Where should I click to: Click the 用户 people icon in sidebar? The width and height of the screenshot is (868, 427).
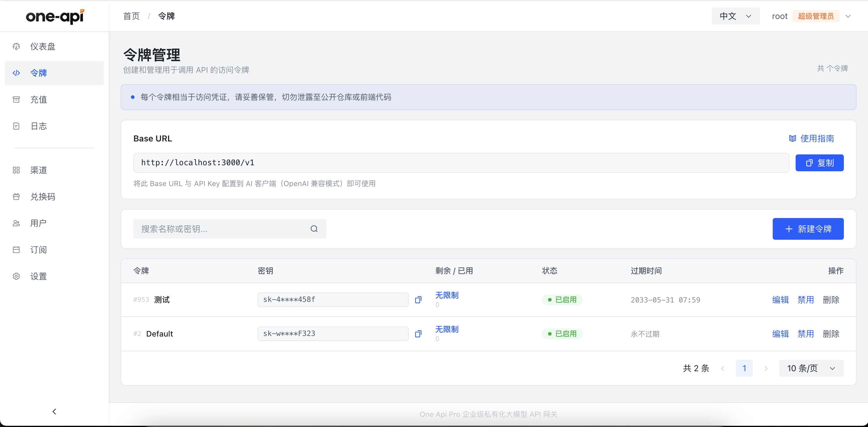[16, 223]
